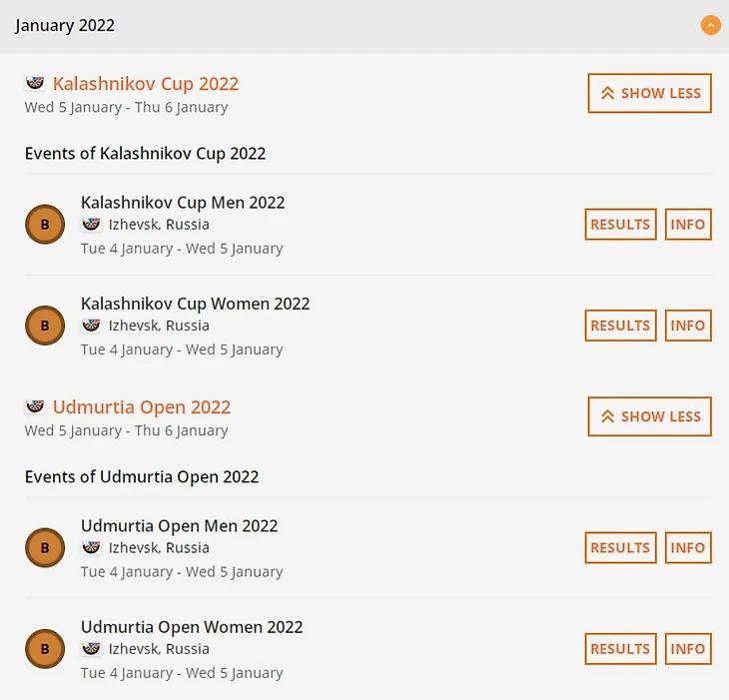Click flag icon beside Udmurtia Open 2022 title

pyautogui.click(x=35, y=407)
